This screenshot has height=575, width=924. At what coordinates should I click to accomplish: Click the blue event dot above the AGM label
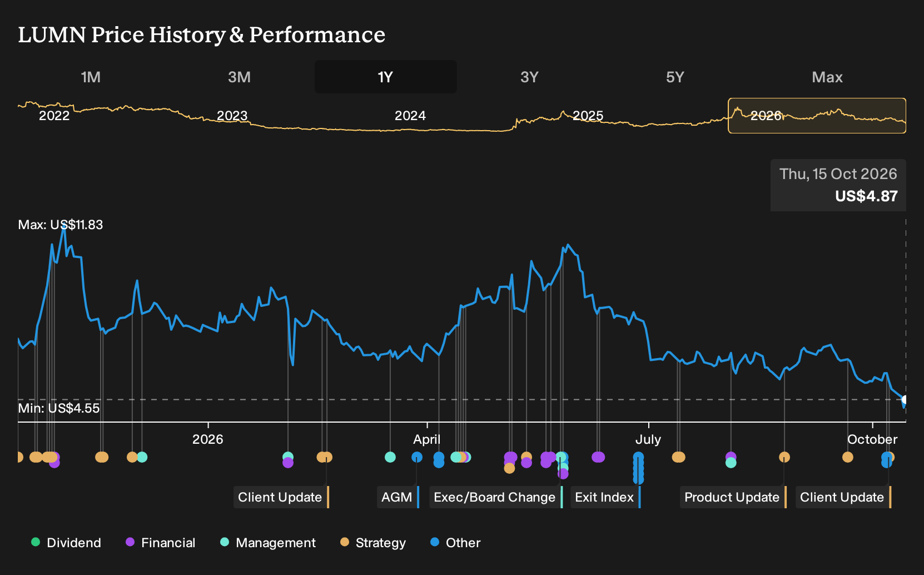click(x=417, y=457)
